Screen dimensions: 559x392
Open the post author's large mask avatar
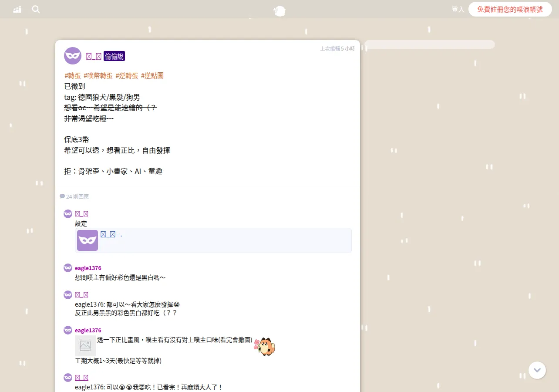(x=73, y=56)
